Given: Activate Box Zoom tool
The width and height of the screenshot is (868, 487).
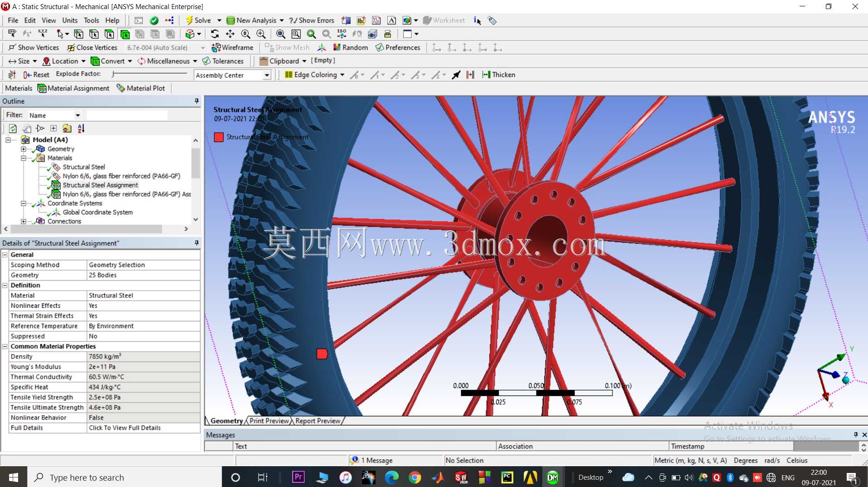Looking at the screenshot, I should pyautogui.click(x=261, y=34).
